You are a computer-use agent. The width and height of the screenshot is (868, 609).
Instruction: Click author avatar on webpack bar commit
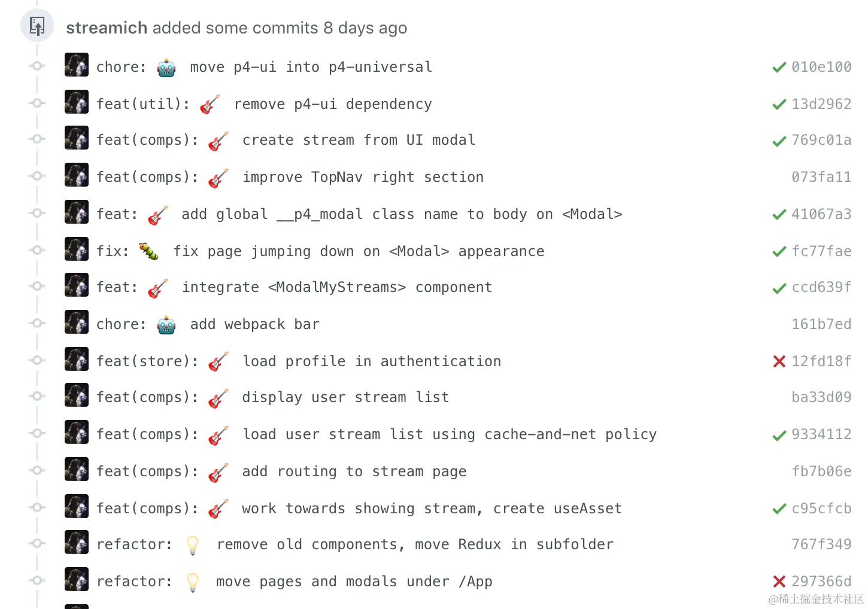pyautogui.click(x=77, y=323)
